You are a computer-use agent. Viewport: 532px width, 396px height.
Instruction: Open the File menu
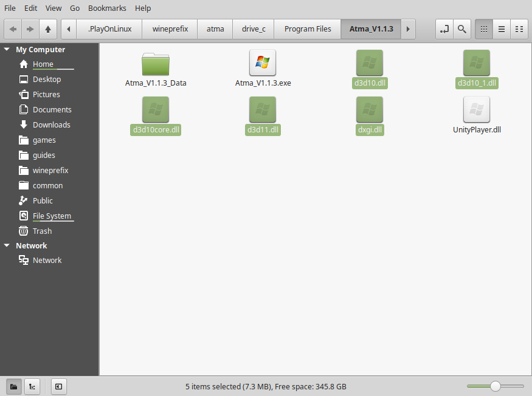[10, 8]
